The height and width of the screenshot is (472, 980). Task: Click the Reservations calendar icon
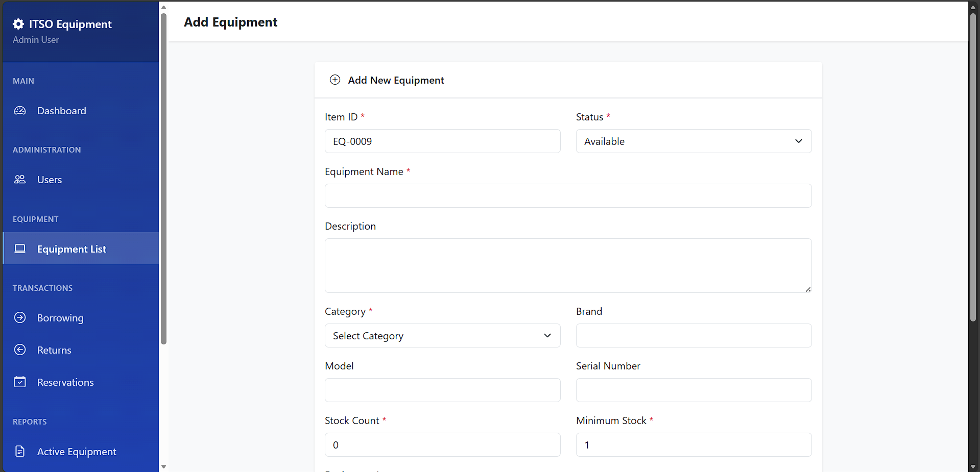click(20, 382)
